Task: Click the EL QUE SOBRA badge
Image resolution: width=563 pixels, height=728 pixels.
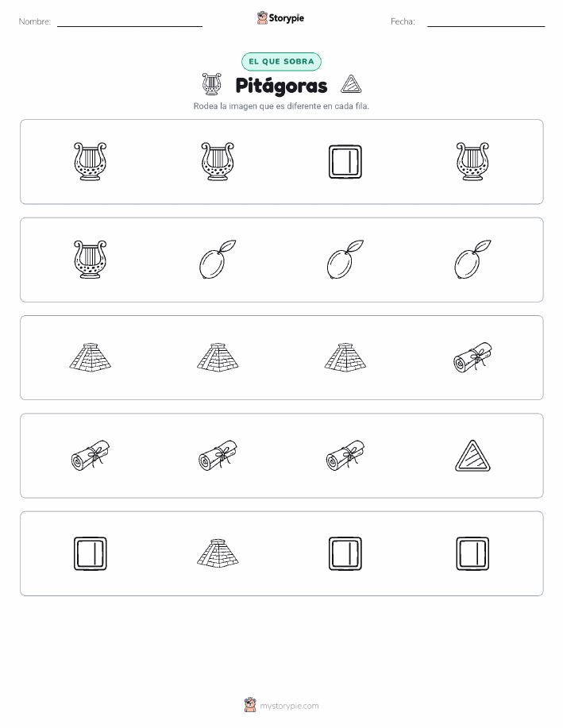Action: 281,61
